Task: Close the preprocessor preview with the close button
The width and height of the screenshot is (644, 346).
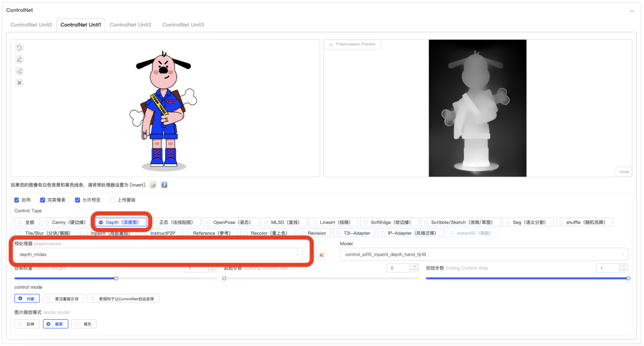Action: pyautogui.click(x=624, y=172)
